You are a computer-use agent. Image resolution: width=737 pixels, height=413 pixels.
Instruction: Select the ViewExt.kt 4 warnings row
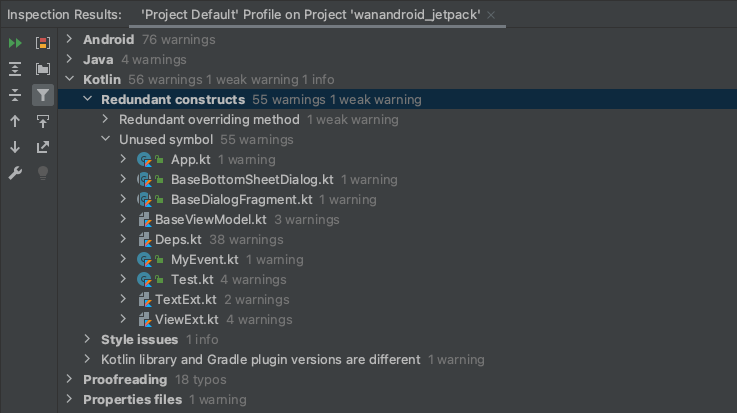tap(397, 319)
